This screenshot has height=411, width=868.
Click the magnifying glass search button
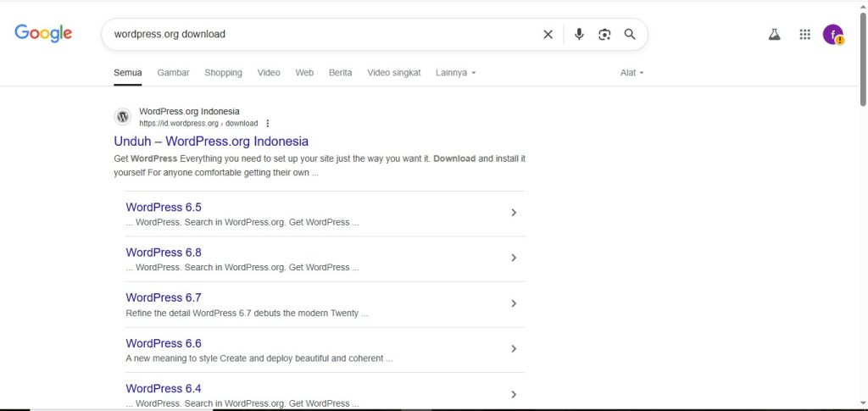click(630, 35)
